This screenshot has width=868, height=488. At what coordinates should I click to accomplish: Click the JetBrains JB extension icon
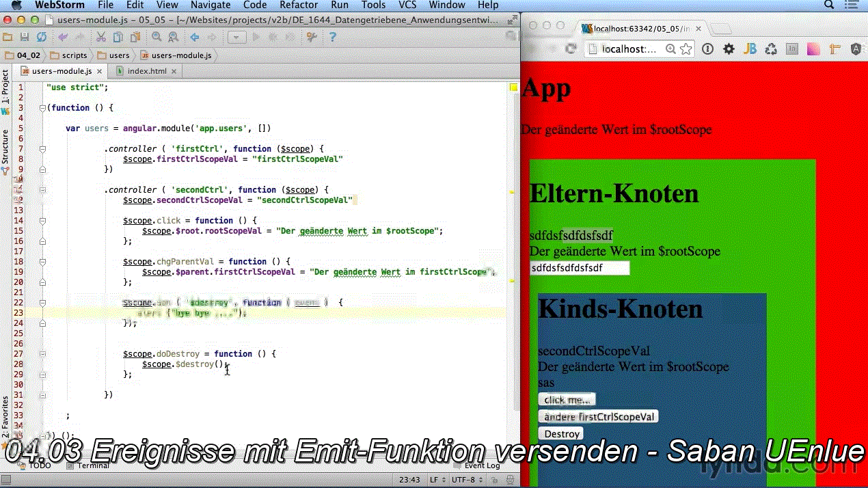coord(750,49)
